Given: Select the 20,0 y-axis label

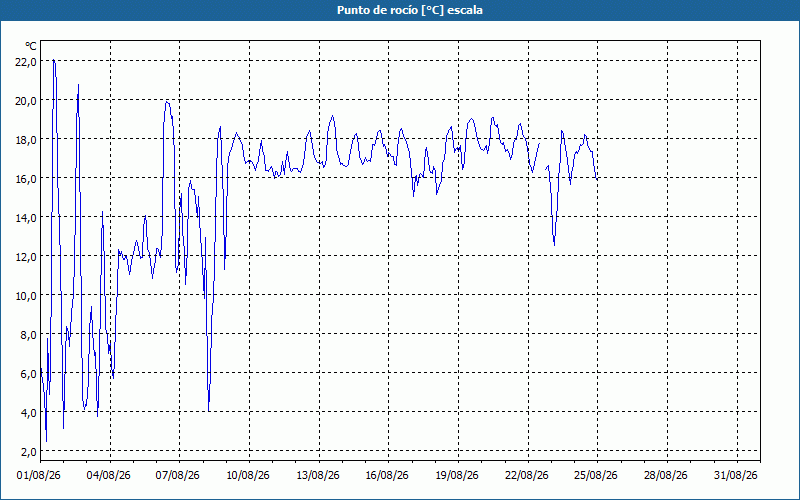Looking at the screenshot, I should pyautogui.click(x=28, y=101).
